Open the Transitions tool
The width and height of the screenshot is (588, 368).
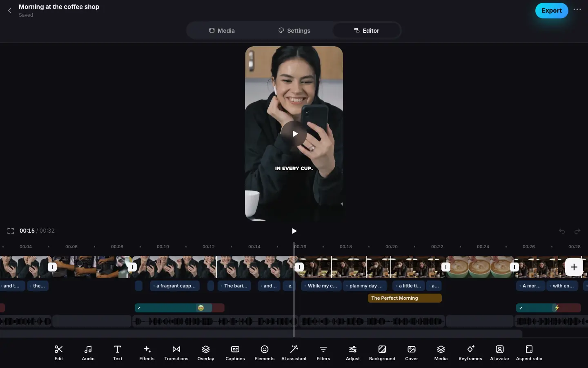[x=176, y=353]
